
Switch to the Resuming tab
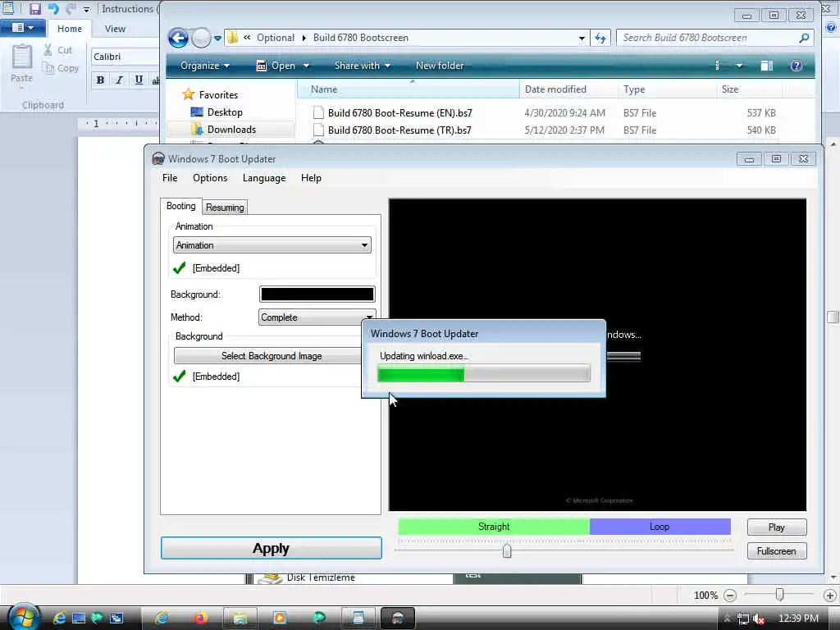pyautogui.click(x=225, y=208)
